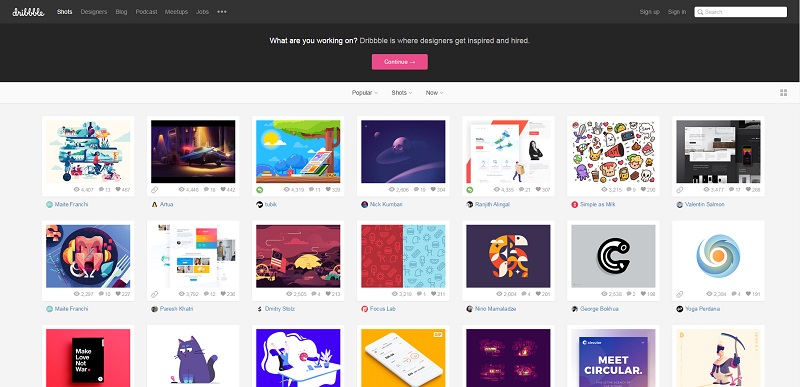
Task: Switch layout using the grid view icon
Action: (783, 93)
